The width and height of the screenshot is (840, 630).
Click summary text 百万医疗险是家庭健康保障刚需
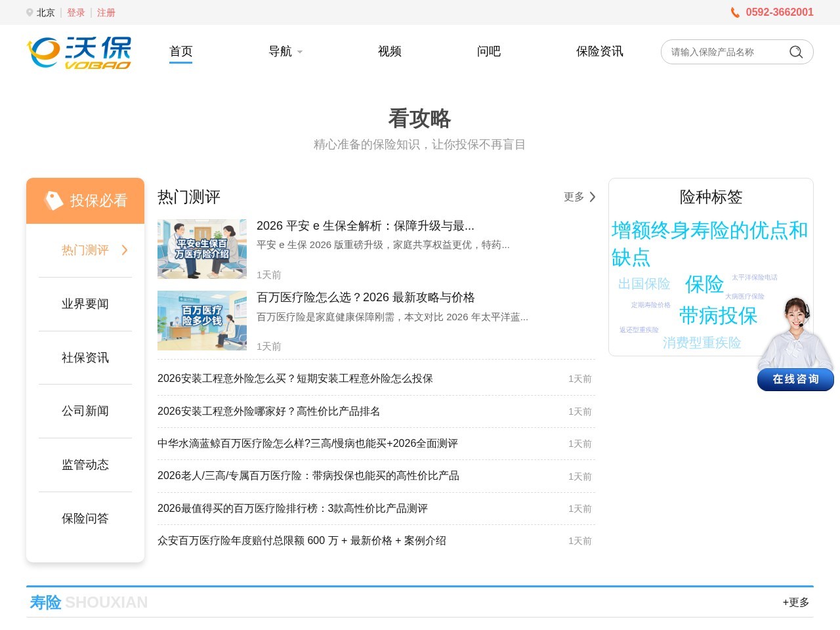[392, 317]
